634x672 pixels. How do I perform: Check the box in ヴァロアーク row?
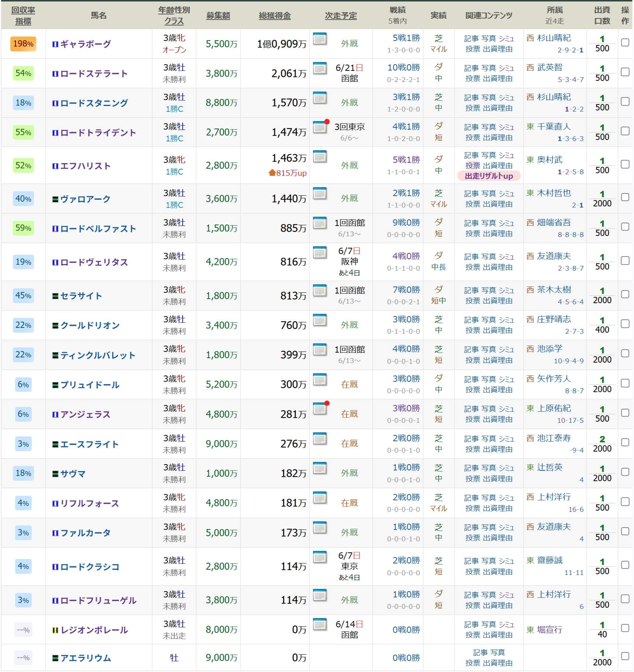(625, 198)
